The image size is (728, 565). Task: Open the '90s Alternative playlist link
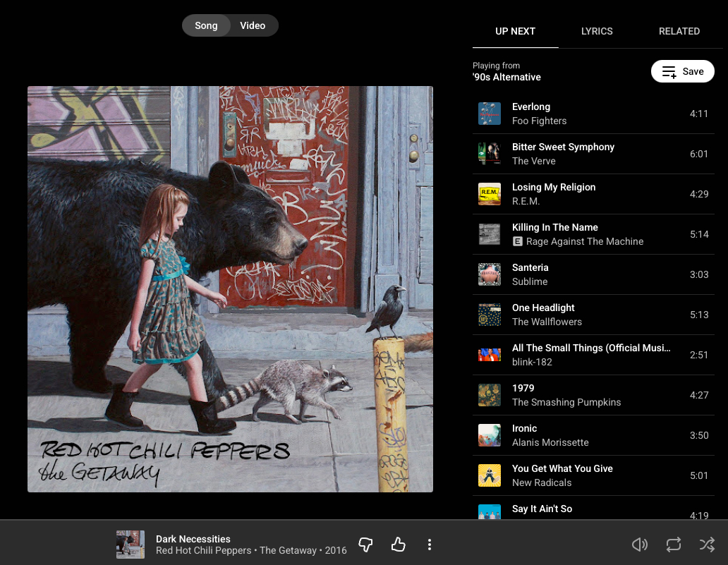tap(506, 77)
